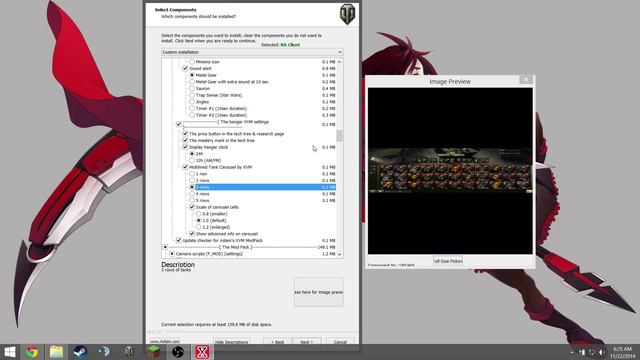Image resolution: width=640 pixels, height=360 pixels.
Task: Select the 12h (AM/PM) clock format
Action: pyautogui.click(x=192, y=160)
